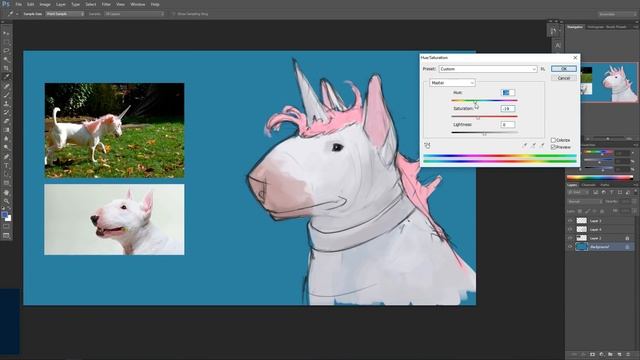Select the Brush tool

[6, 95]
